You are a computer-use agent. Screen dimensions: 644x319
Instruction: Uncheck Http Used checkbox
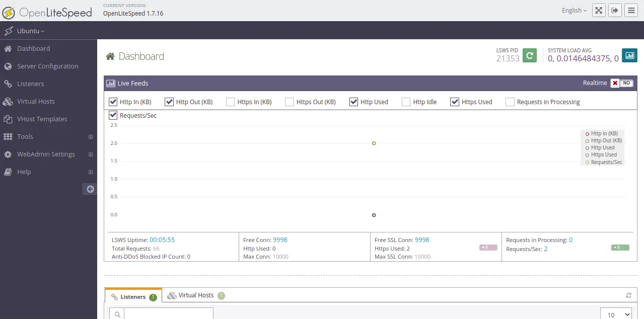353,102
